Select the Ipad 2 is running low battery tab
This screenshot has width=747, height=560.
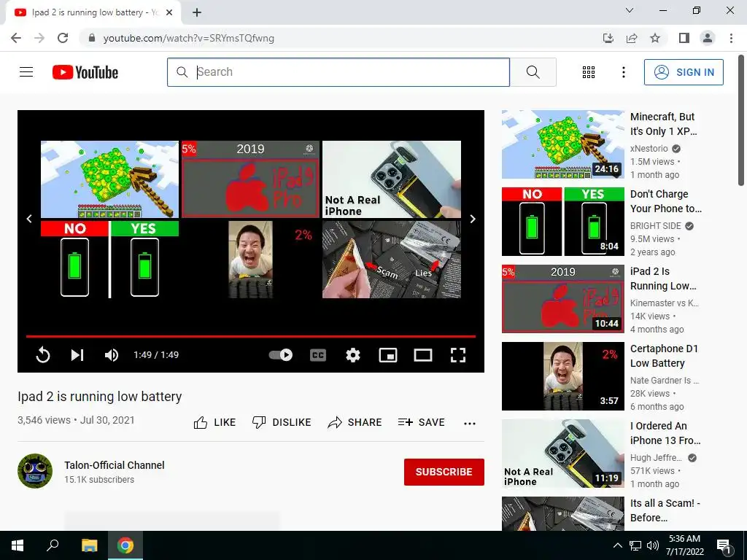pos(93,12)
